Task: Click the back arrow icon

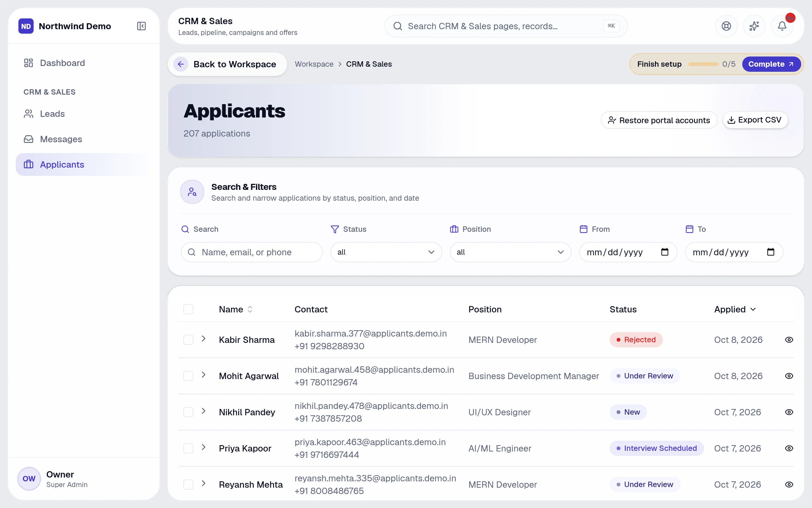Action: point(180,64)
